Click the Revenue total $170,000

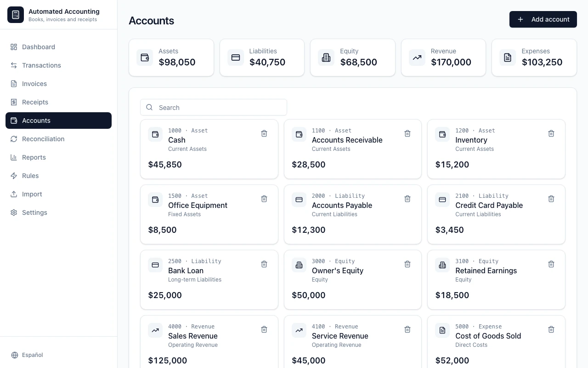coord(451,62)
